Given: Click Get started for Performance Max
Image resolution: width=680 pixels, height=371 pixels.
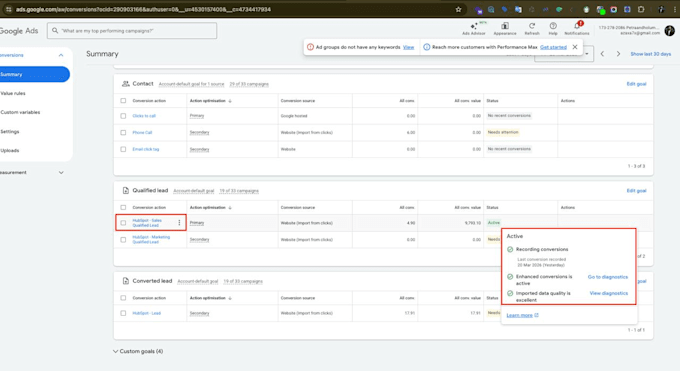Looking at the screenshot, I should tap(553, 47).
